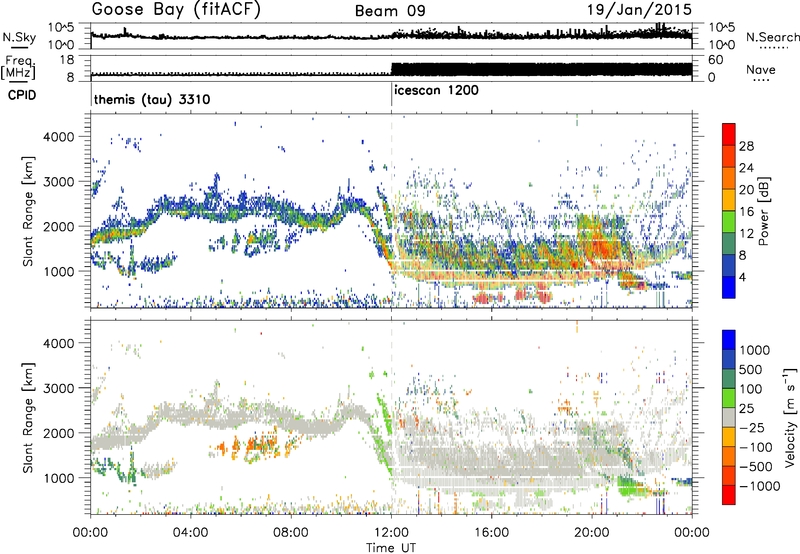
Task: Click the 'Time UT' axis label
Action: pyautogui.click(x=391, y=548)
